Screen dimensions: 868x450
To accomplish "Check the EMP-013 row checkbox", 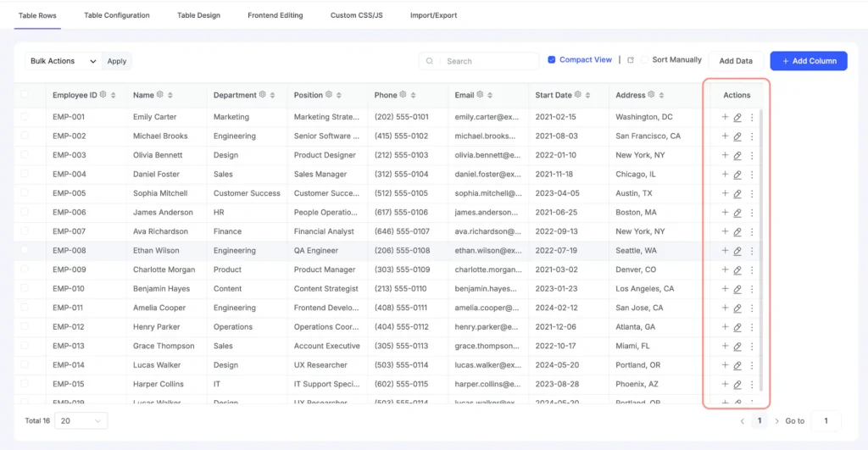I will click(25, 346).
